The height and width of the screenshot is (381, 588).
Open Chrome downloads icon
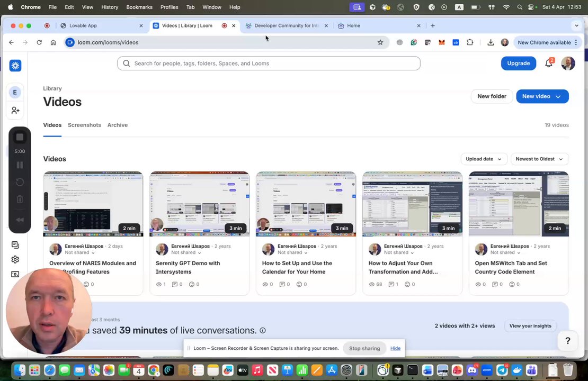coord(491,42)
